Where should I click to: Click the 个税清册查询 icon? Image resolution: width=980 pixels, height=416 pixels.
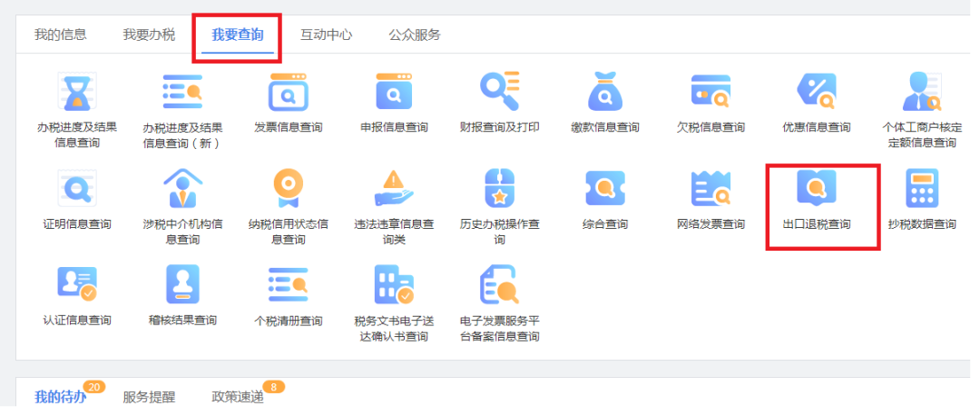point(288,285)
